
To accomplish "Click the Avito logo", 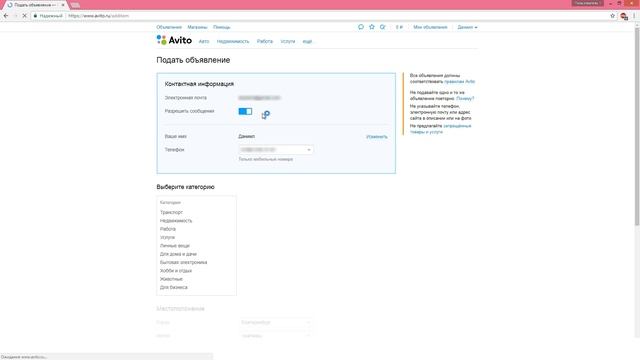I will pyautogui.click(x=174, y=40).
